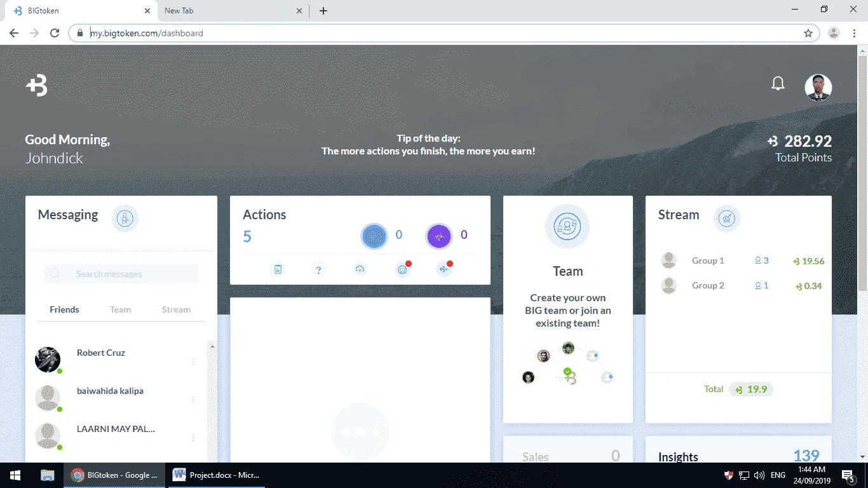
Task: Open the smiley icon with red badge
Action: (402, 269)
